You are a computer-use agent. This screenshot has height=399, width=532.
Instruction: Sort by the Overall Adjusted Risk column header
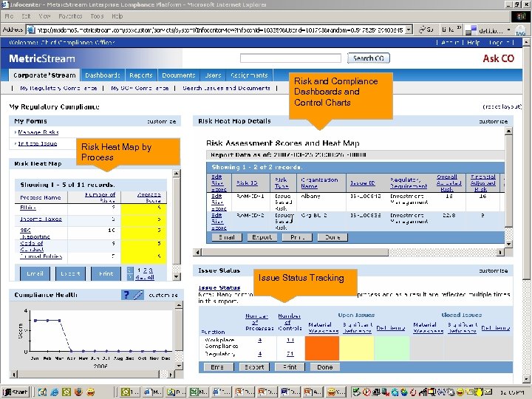(449, 183)
